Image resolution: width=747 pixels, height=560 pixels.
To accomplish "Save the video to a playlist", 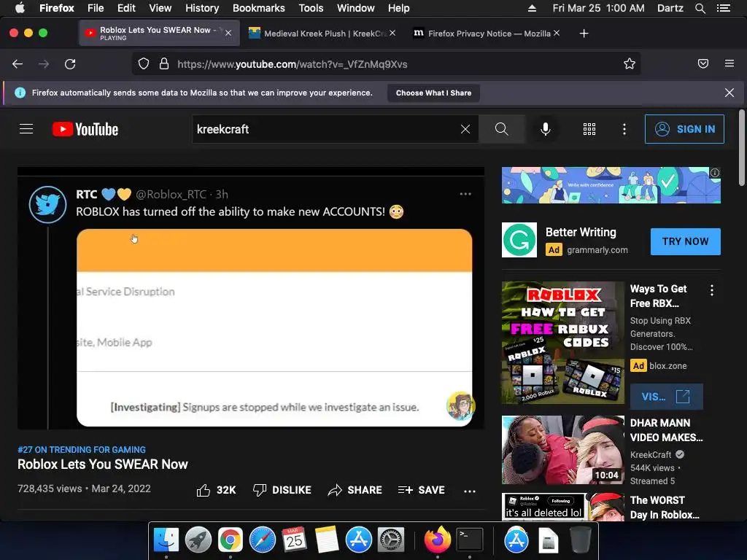I will click(421, 490).
